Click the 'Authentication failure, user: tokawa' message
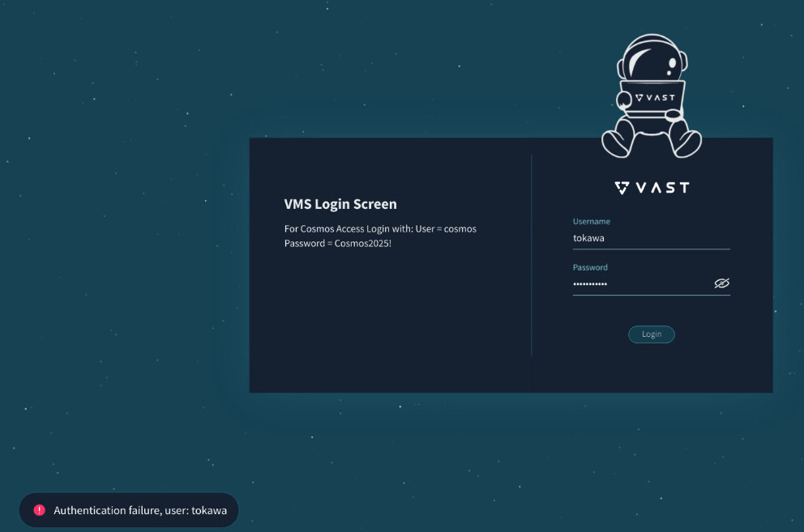Screen dimensions: 804x532 (140, 510)
